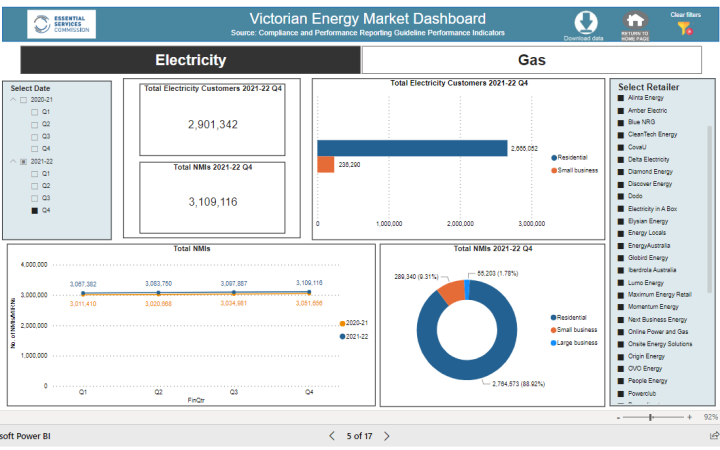Click the share icon in status bar
This screenshot has width=720, height=450.
pyautogui.click(x=714, y=435)
